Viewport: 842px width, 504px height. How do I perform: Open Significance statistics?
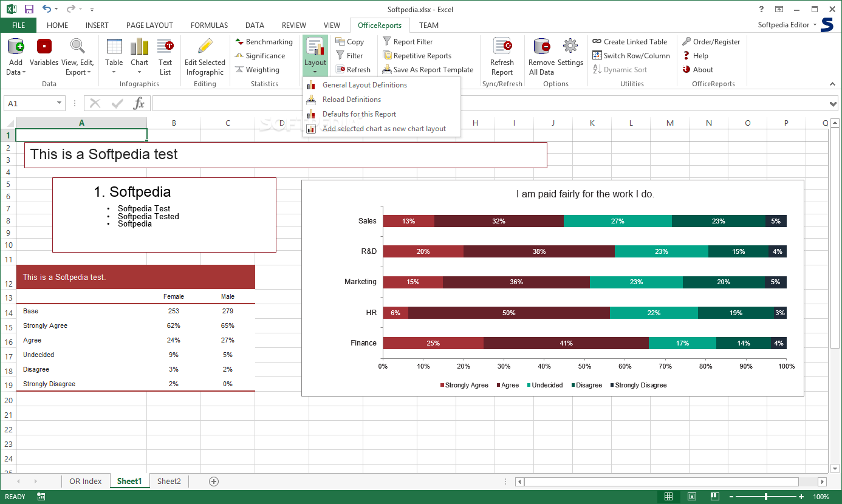pyautogui.click(x=260, y=56)
